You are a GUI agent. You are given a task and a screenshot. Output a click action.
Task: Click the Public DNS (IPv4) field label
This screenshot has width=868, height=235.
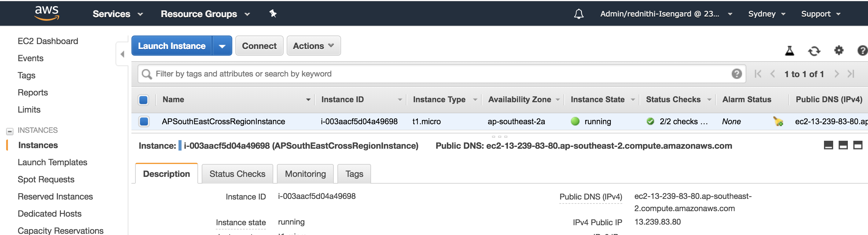tap(591, 197)
